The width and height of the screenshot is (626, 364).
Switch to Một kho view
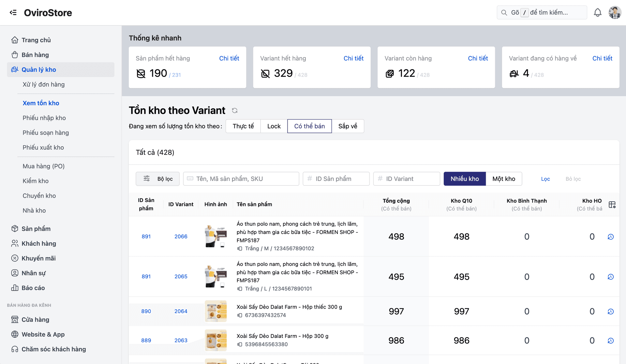tap(503, 179)
